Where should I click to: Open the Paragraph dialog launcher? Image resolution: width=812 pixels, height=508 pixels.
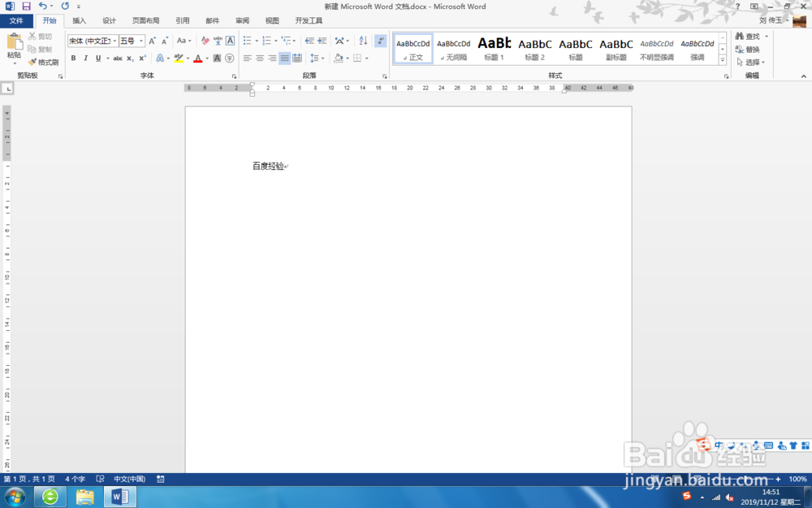[x=384, y=76]
